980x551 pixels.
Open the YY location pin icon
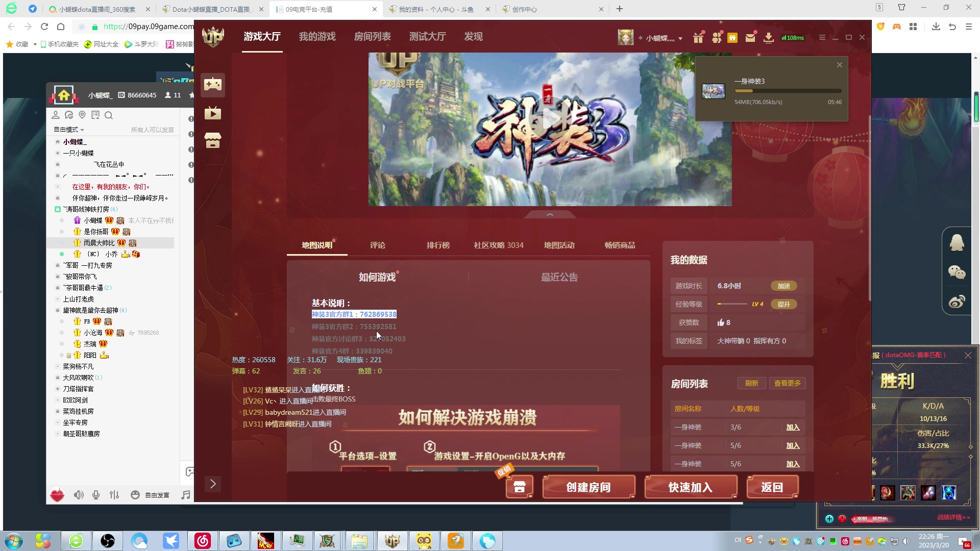[x=82, y=115]
